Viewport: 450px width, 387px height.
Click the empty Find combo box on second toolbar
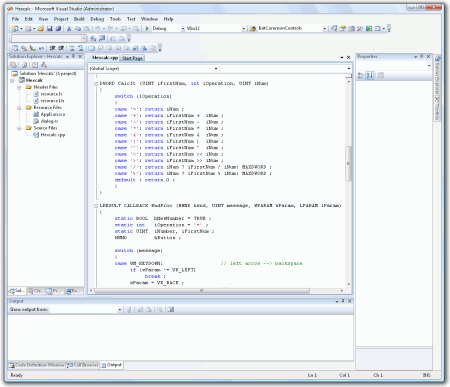pos(49,39)
